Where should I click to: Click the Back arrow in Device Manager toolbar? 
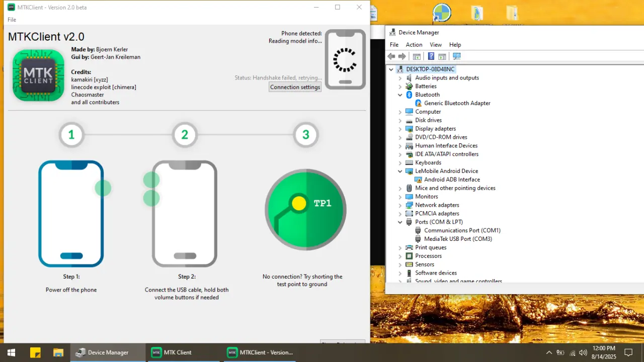pyautogui.click(x=391, y=56)
